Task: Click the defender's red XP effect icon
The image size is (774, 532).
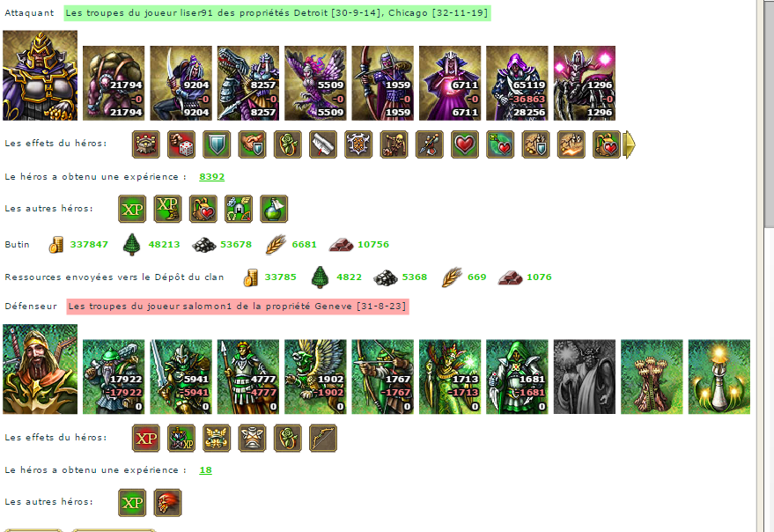Action: pyautogui.click(x=146, y=438)
